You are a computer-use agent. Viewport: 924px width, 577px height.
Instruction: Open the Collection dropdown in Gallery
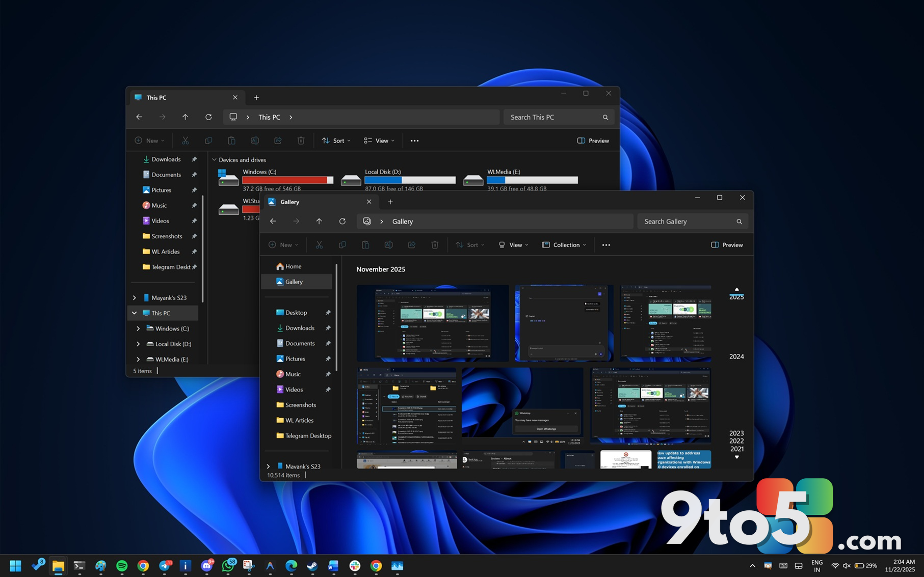click(x=564, y=245)
